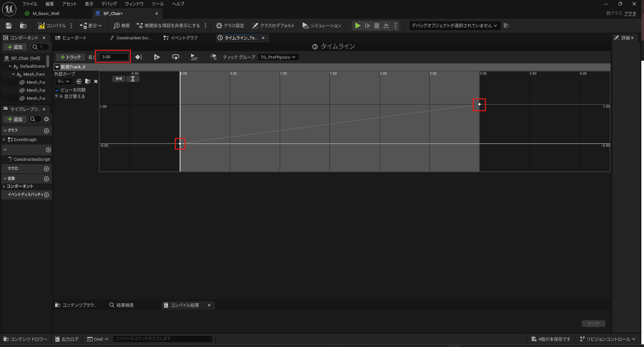The image size is (644, 347).
Task: Toggle the timeline autoplay icon
Action: click(x=157, y=57)
